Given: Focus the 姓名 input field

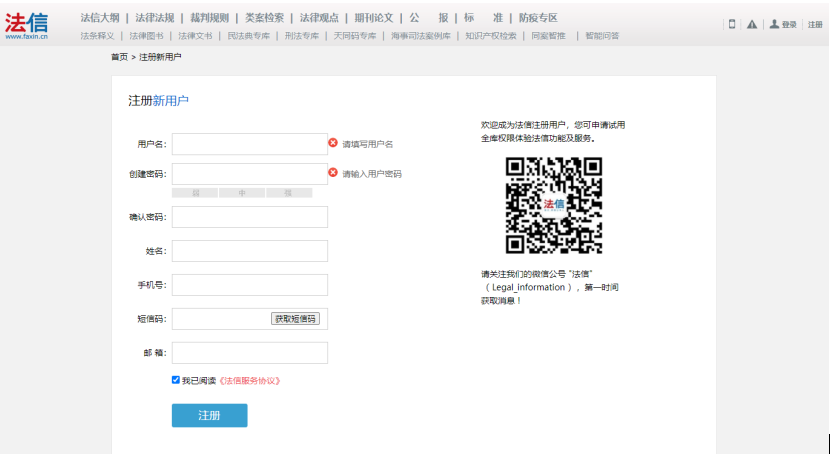Looking at the screenshot, I should tap(250, 251).
